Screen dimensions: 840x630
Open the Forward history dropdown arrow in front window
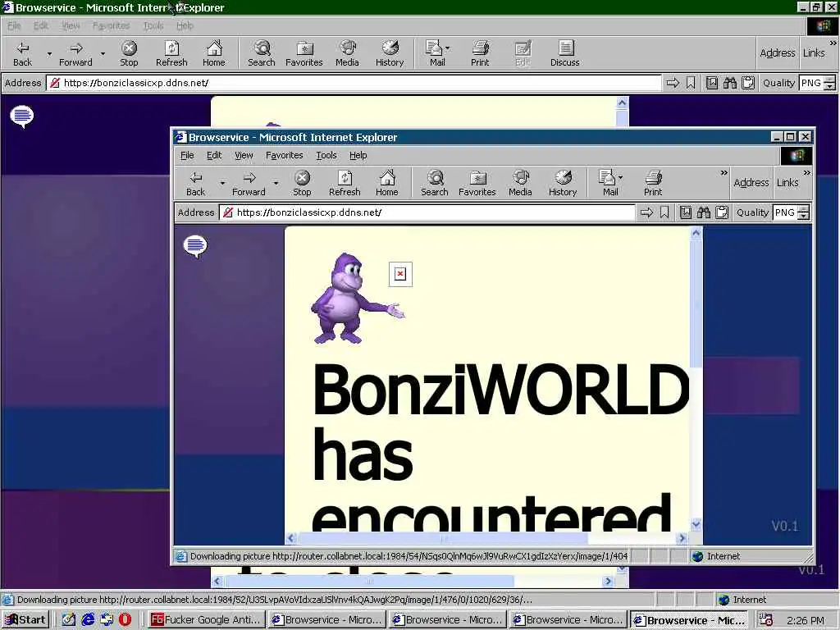tap(276, 183)
